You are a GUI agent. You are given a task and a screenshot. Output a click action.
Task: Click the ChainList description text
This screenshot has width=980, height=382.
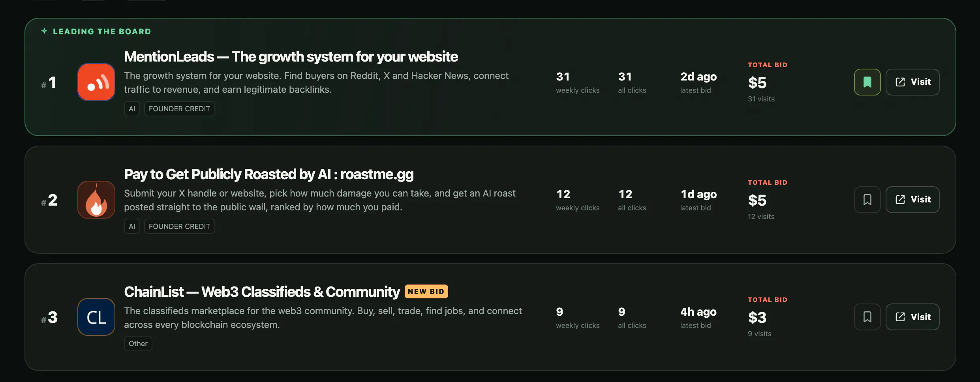323,318
